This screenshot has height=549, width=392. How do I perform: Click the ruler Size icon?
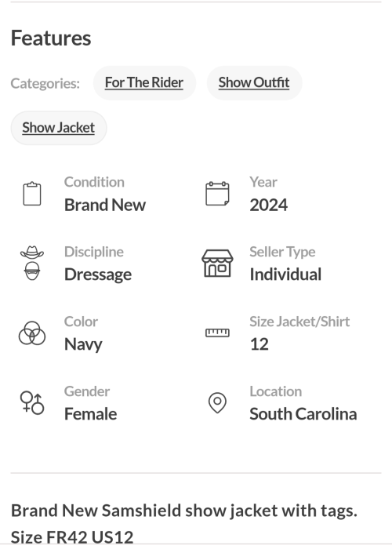tap(217, 333)
